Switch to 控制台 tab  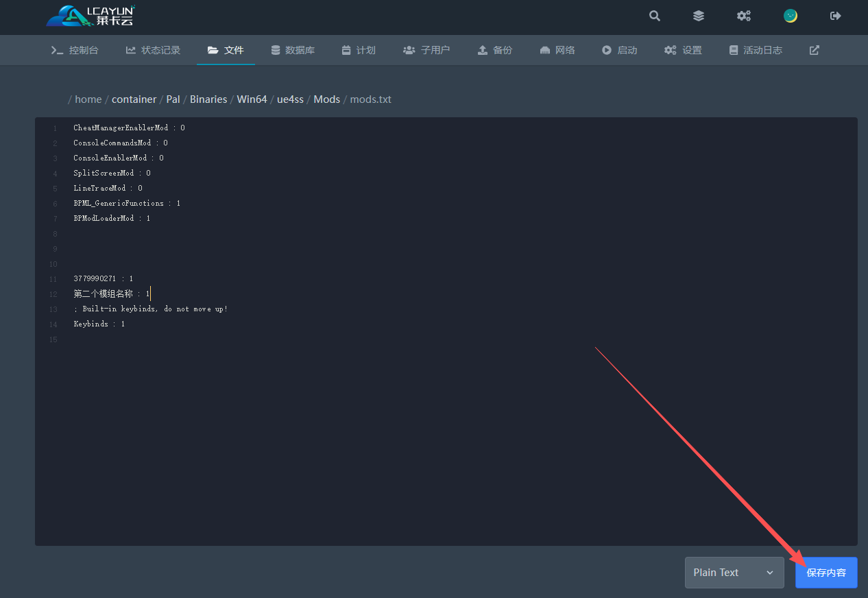tap(75, 50)
